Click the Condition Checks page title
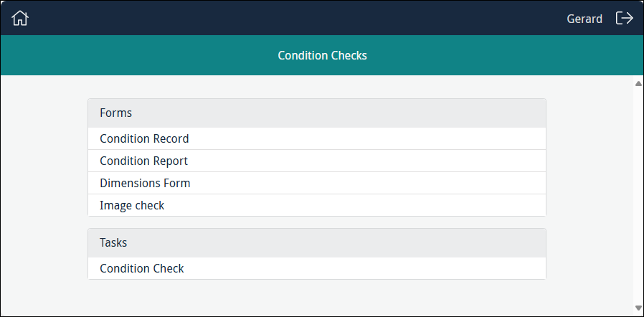 (322, 55)
